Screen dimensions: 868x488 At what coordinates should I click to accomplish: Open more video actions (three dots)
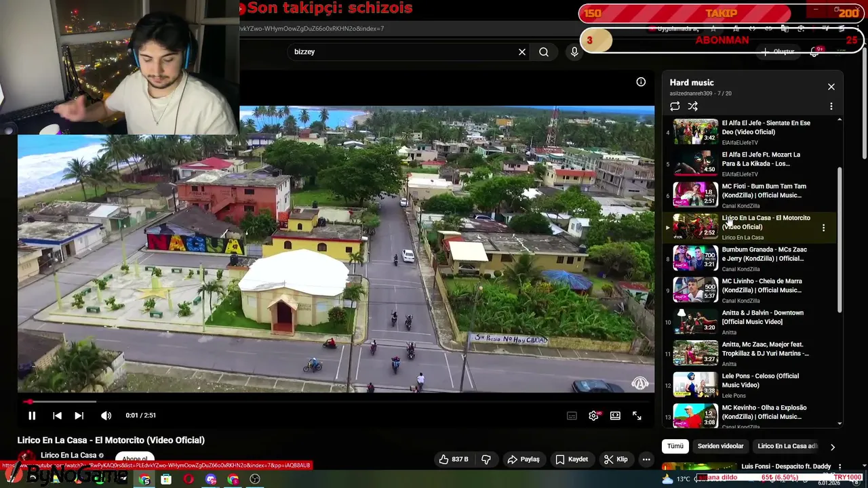click(646, 460)
